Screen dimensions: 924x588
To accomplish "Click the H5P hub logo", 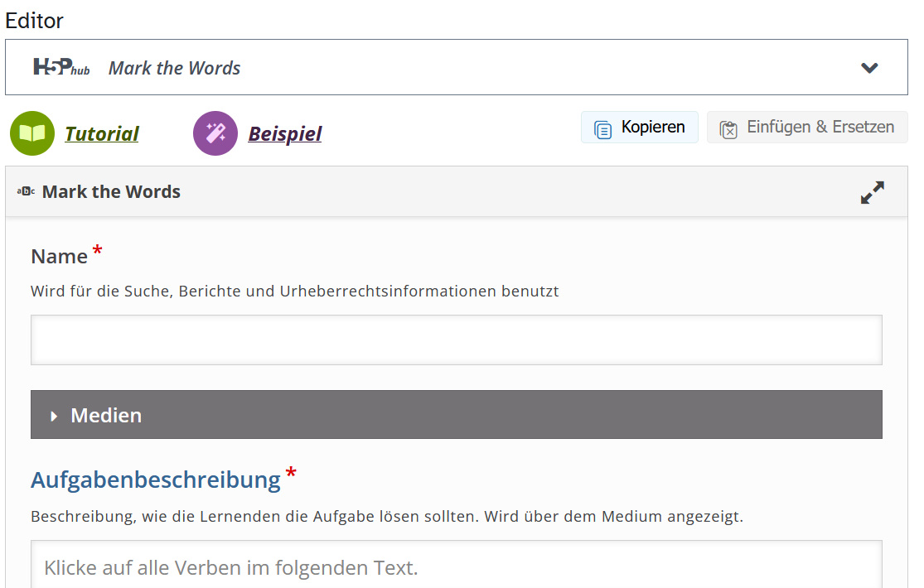I will [x=61, y=67].
